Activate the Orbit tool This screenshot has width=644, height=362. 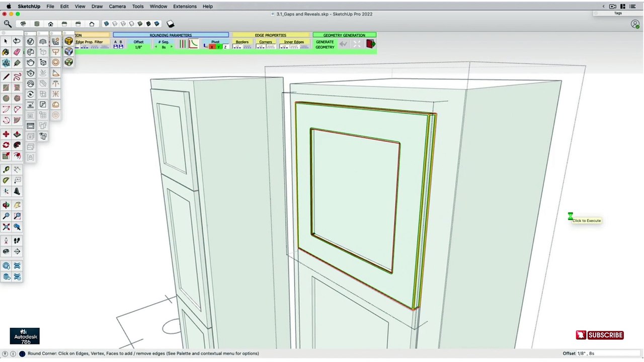6,205
